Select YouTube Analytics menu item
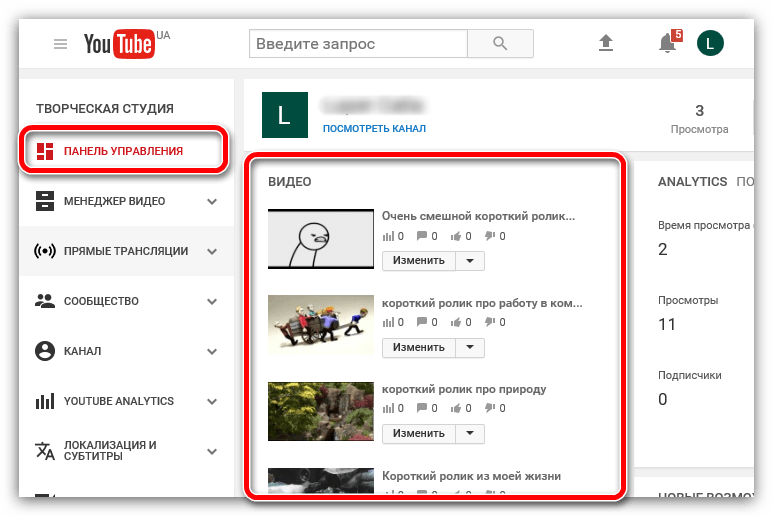The width and height of the screenshot is (773, 516). click(127, 401)
